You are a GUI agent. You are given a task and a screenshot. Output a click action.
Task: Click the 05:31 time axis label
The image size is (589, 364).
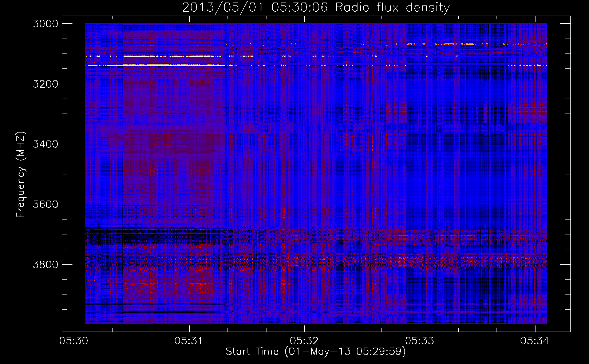[x=189, y=341]
